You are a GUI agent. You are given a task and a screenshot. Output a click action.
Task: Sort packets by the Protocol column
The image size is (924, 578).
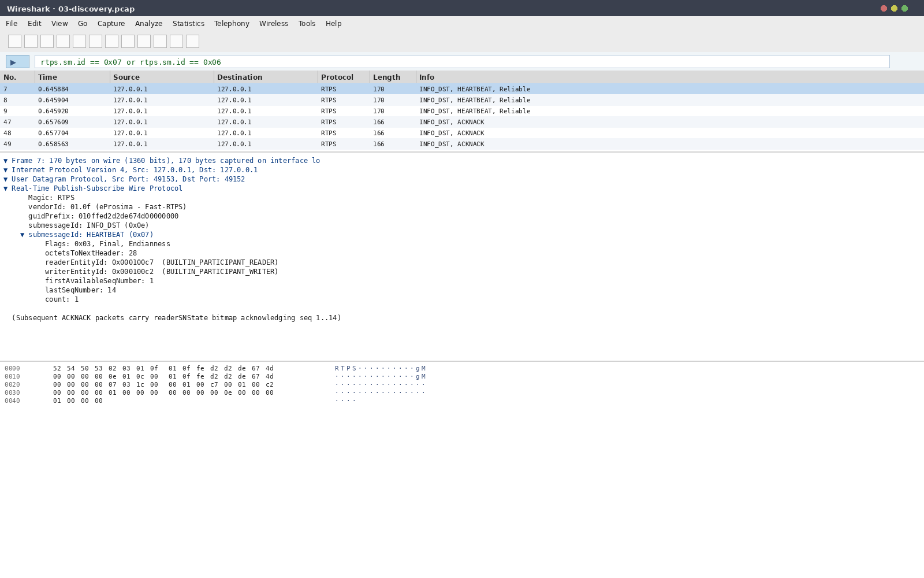tap(344, 77)
